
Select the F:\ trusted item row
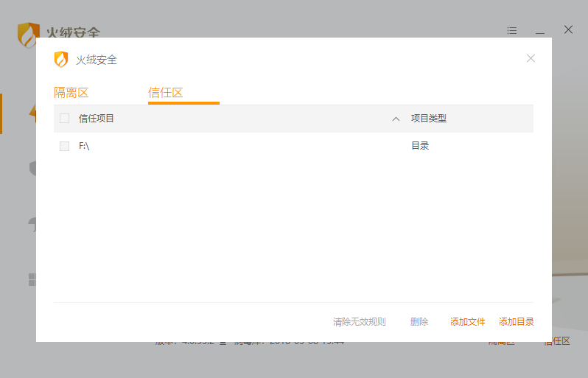[221, 146]
